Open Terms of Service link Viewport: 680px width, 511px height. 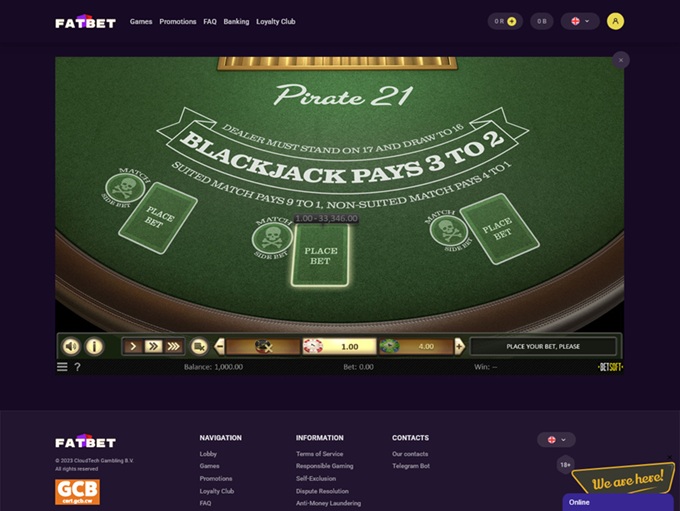click(x=320, y=454)
